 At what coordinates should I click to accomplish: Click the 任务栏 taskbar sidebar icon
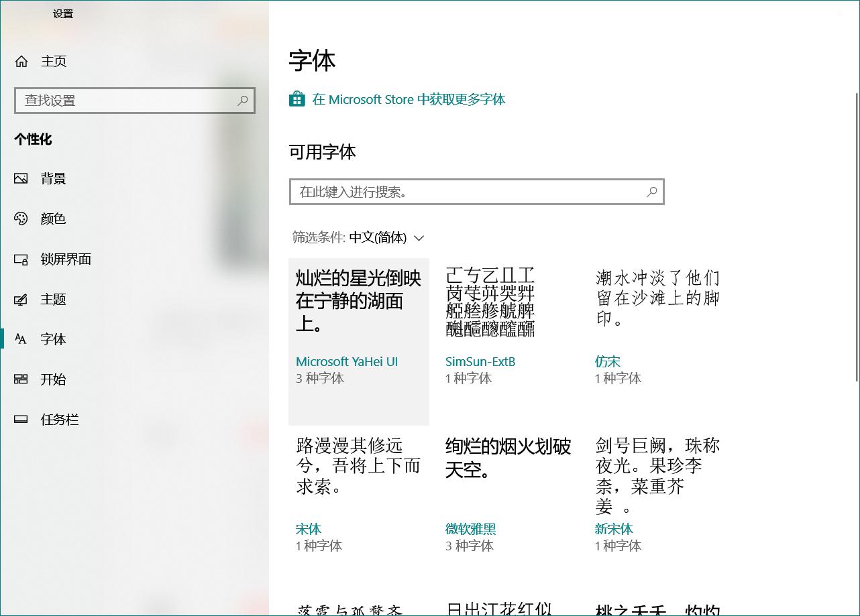tap(21, 420)
